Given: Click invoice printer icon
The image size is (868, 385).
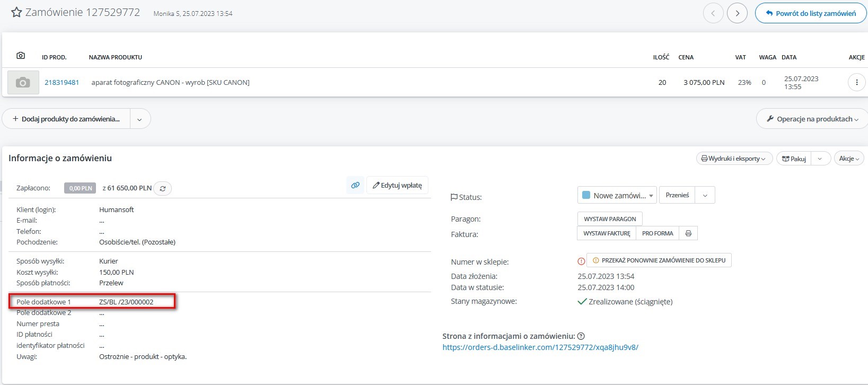Looking at the screenshot, I should click(688, 233).
